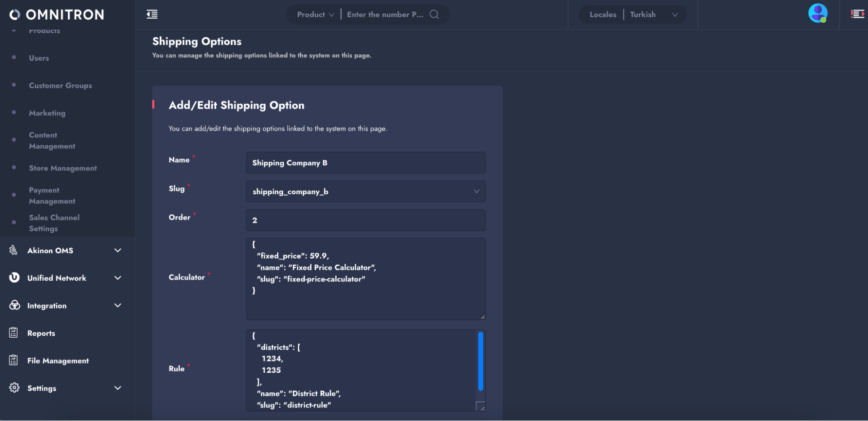Click the Unified Network icon
The height and width of the screenshot is (421, 868).
14,278
